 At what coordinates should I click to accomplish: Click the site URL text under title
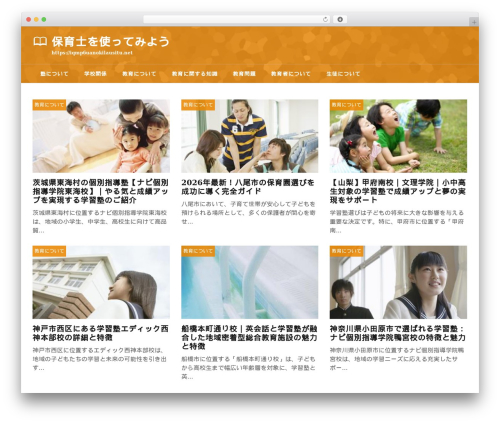[92, 53]
